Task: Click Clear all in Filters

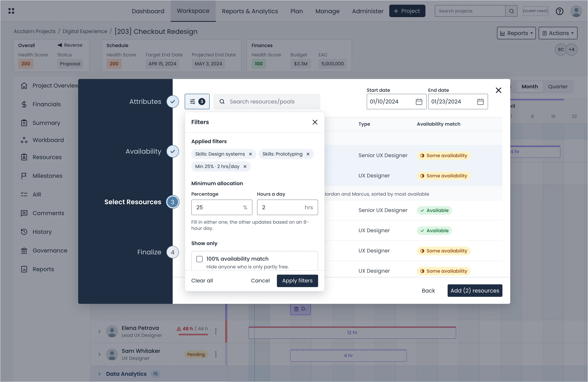Action: (202, 281)
